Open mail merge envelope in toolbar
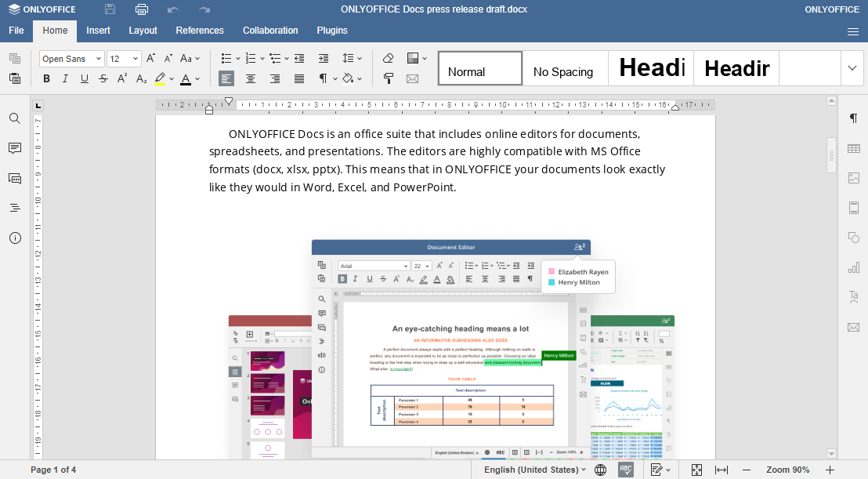This screenshot has height=479, width=868. tap(412, 78)
